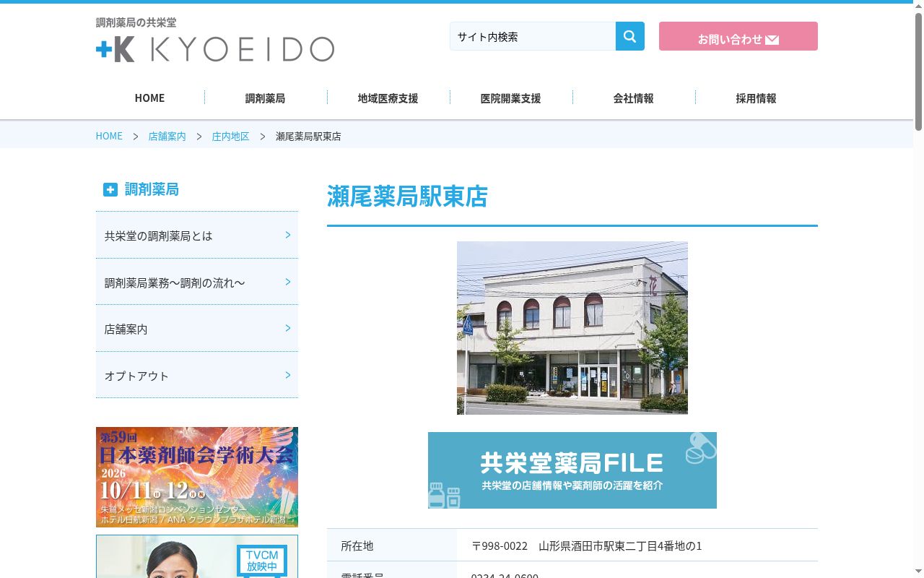Open 日本薬剤師会学術大会 banner
Screen dimensions: 924x578
click(x=197, y=477)
